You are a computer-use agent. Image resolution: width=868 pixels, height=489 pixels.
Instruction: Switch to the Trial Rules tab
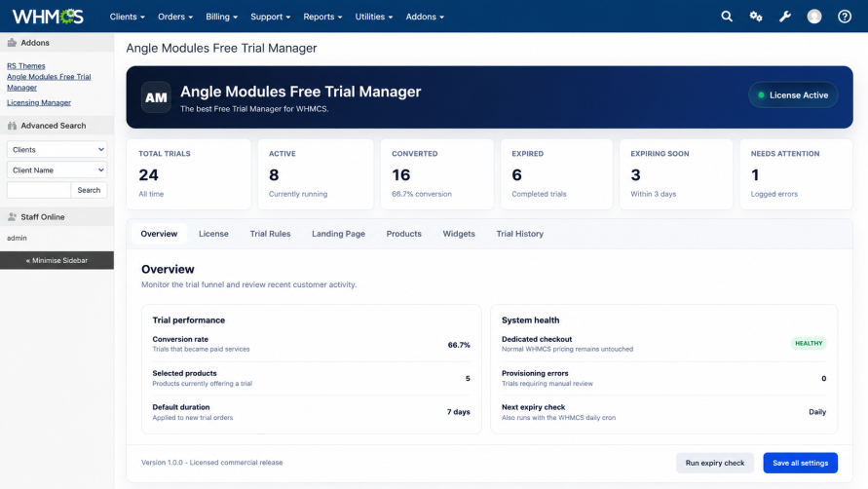[x=270, y=234]
